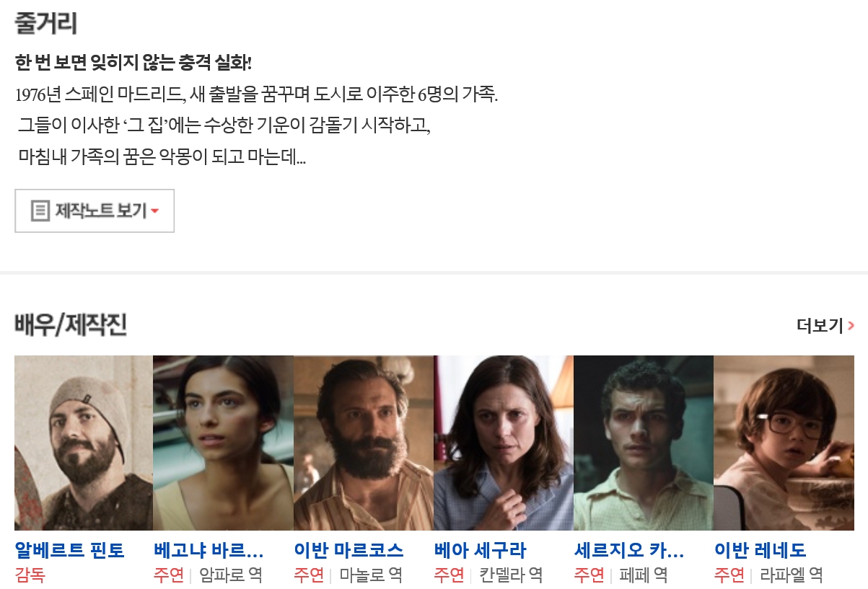Open 더보기 link for cast list

point(825,325)
